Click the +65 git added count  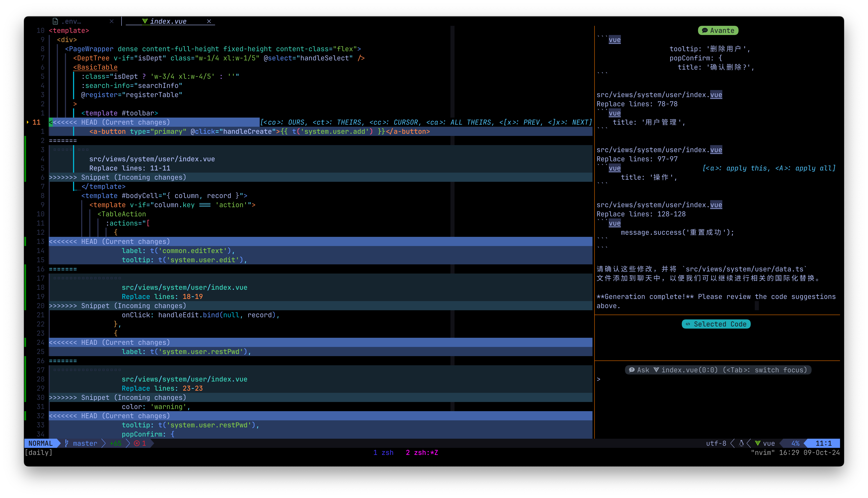click(116, 443)
